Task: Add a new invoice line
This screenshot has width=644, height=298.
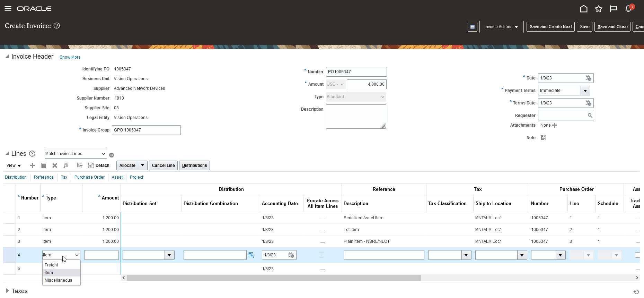Action: (x=33, y=165)
